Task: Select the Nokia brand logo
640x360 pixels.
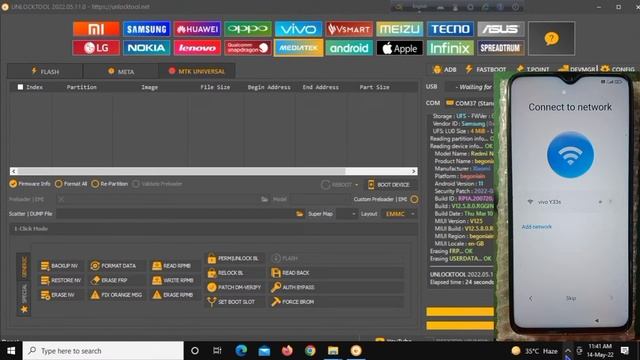Action: pos(146,48)
